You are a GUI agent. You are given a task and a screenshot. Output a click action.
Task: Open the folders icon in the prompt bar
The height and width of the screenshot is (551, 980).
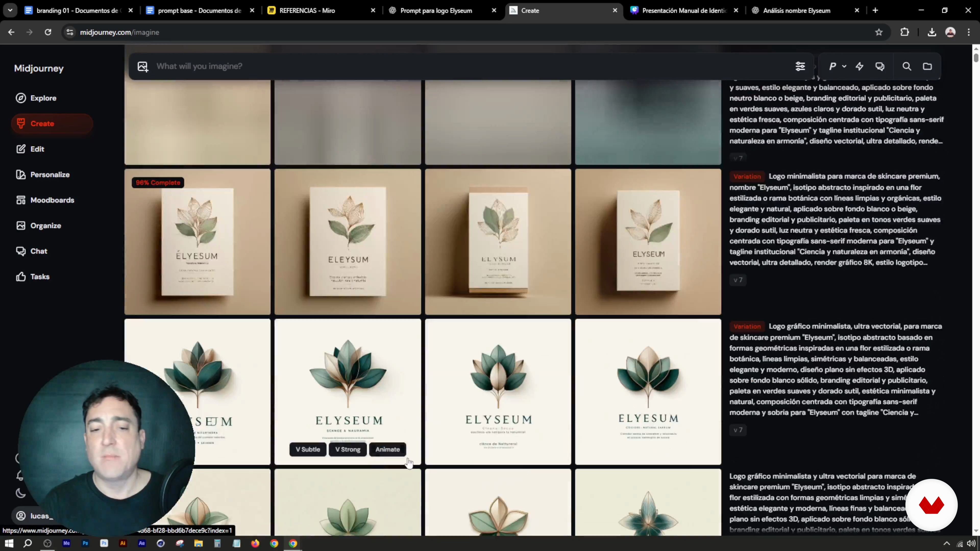click(x=927, y=67)
